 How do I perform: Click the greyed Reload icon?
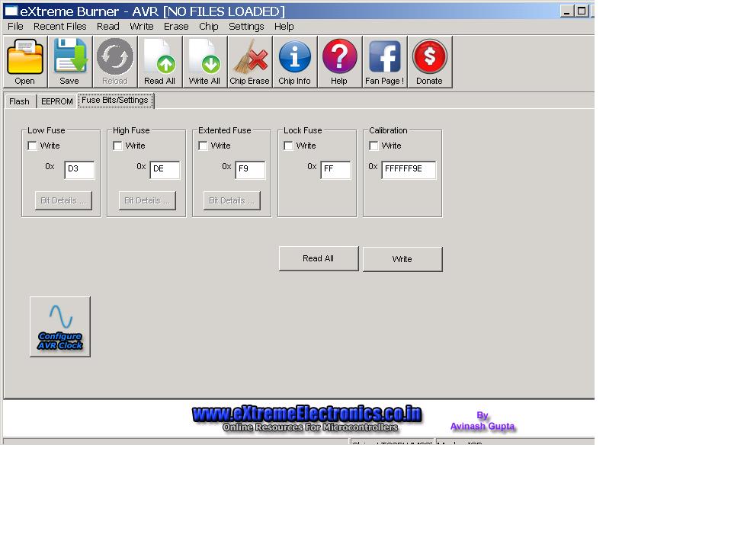pos(115,62)
